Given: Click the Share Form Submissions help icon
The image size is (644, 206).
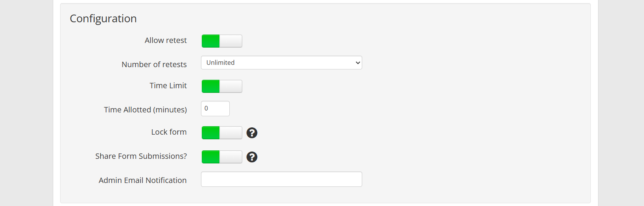Looking at the screenshot, I should [x=252, y=157].
